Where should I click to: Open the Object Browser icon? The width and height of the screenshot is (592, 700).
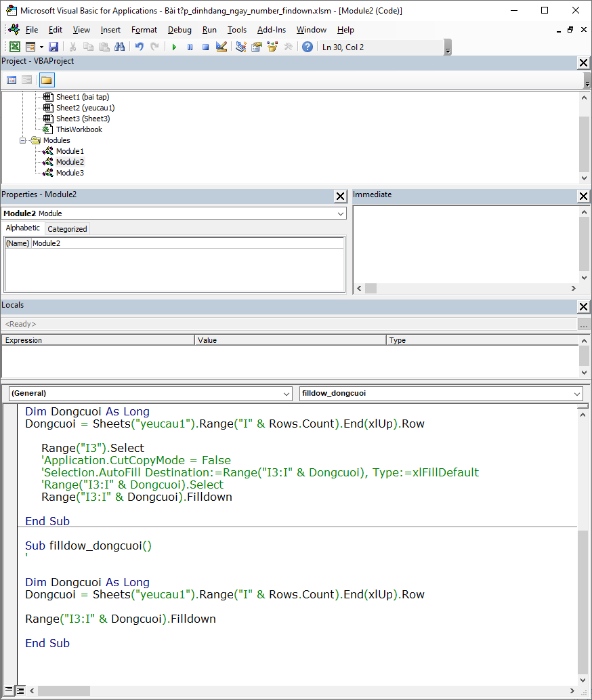(x=272, y=47)
